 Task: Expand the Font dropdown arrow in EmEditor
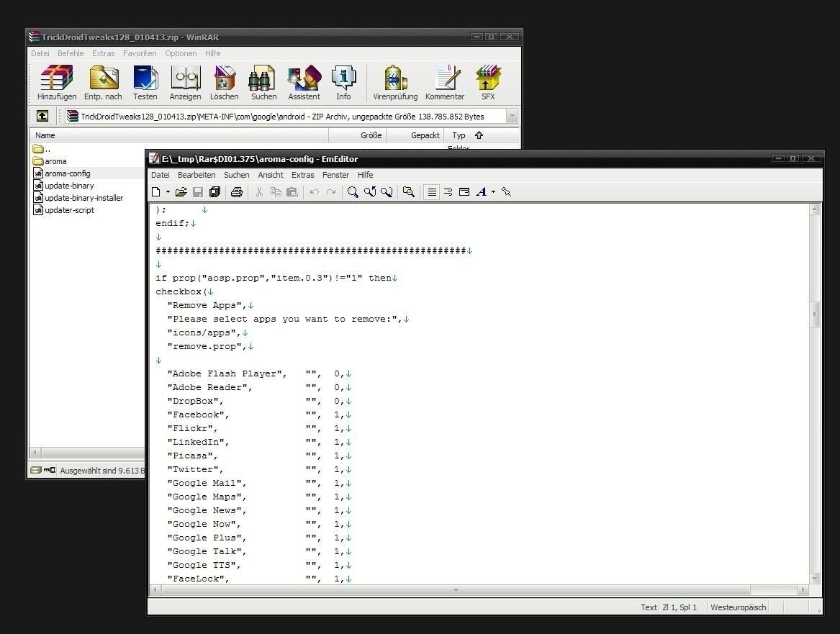(493, 192)
